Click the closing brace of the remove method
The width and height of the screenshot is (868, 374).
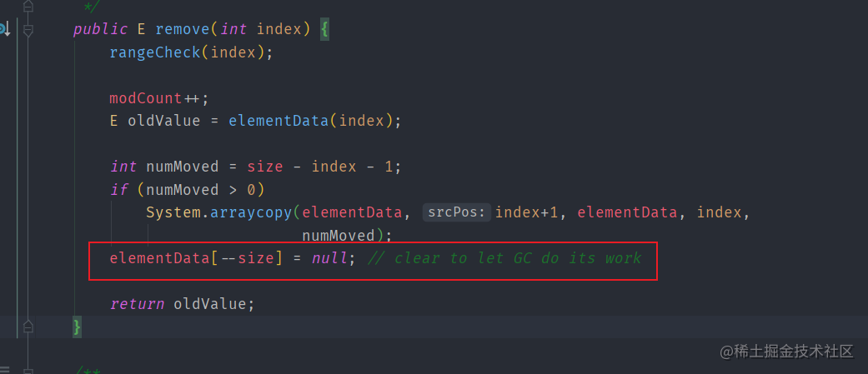click(x=77, y=327)
